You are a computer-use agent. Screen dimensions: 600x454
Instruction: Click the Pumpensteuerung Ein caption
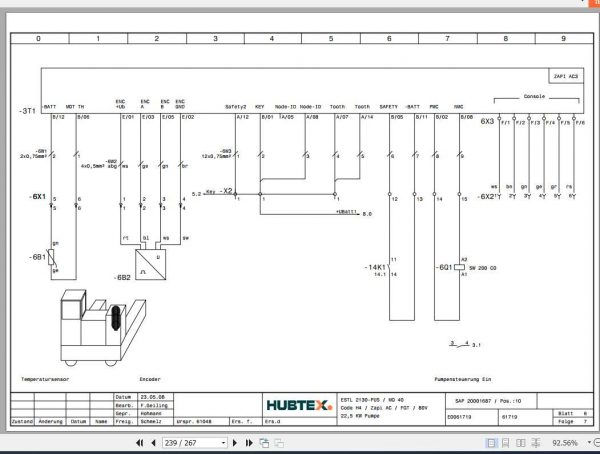coord(462,379)
